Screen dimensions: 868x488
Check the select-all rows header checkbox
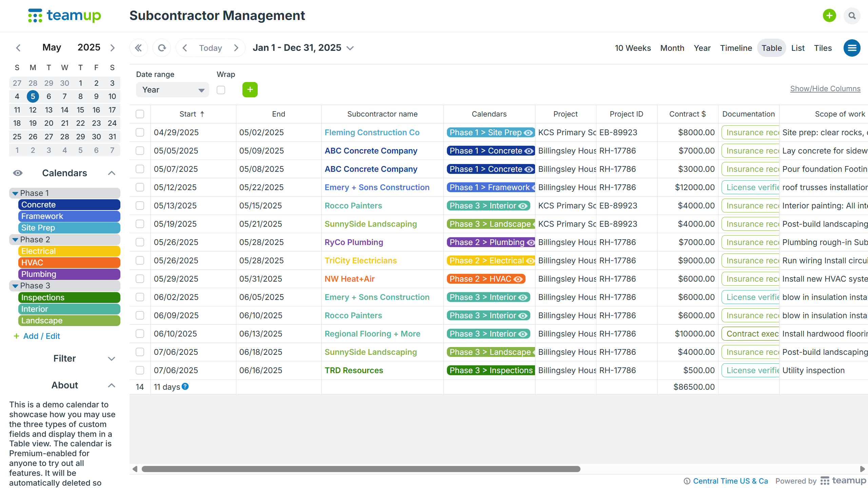140,114
